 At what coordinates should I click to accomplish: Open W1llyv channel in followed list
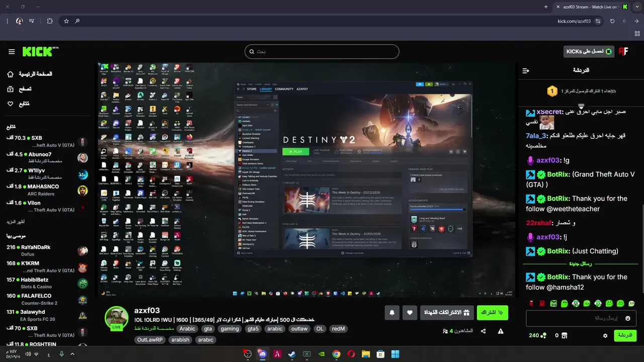click(x=47, y=174)
